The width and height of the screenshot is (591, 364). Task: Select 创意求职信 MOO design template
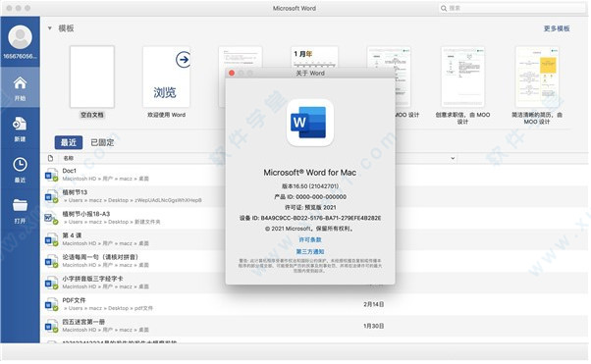462,77
